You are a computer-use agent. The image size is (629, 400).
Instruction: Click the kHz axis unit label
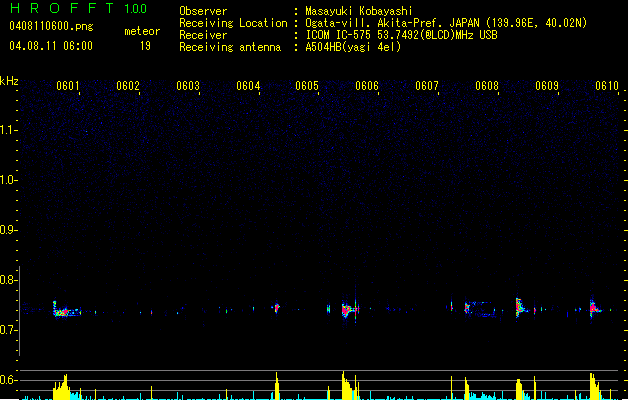(x=9, y=81)
